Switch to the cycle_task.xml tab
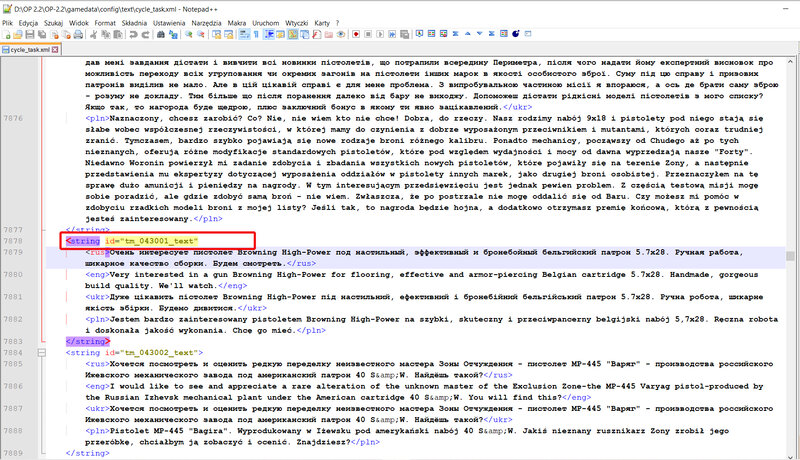 pyautogui.click(x=28, y=49)
